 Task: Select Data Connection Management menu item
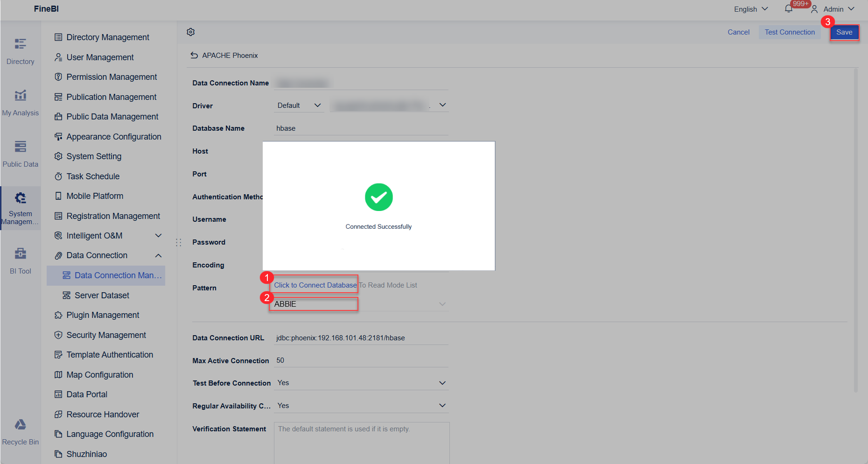[106, 275]
